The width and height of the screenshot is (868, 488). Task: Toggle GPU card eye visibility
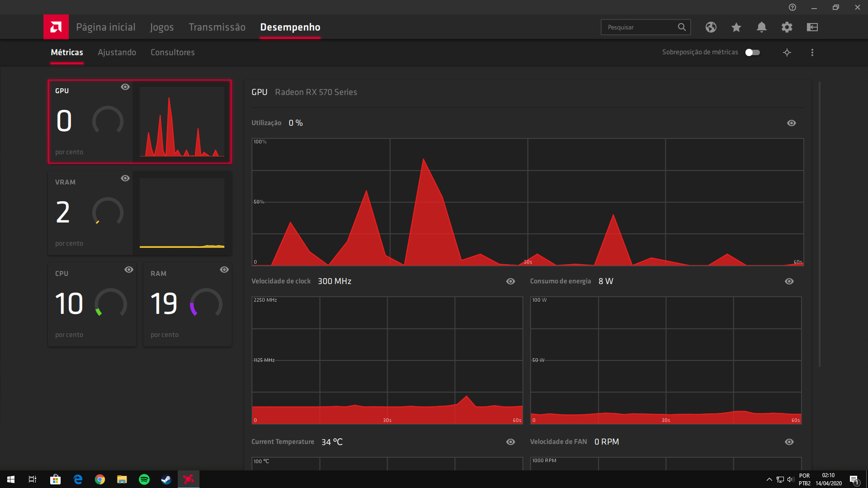(x=125, y=87)
